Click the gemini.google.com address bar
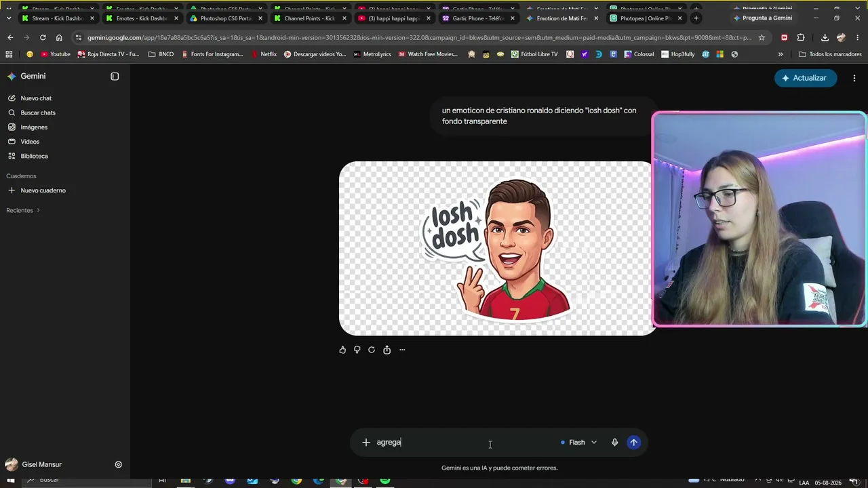The width and height of the screenshot is (868, 488). tap(419, 38)
